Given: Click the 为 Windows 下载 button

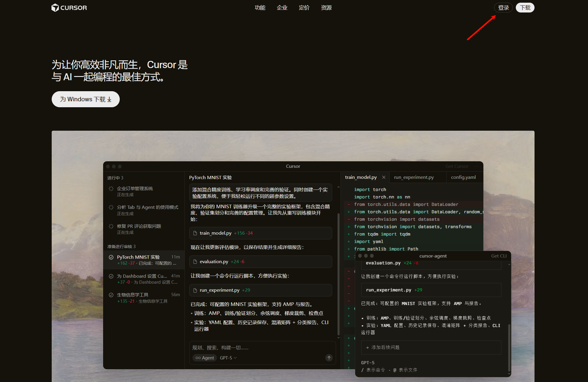Looking at the screenshot, I should (86, 99).
